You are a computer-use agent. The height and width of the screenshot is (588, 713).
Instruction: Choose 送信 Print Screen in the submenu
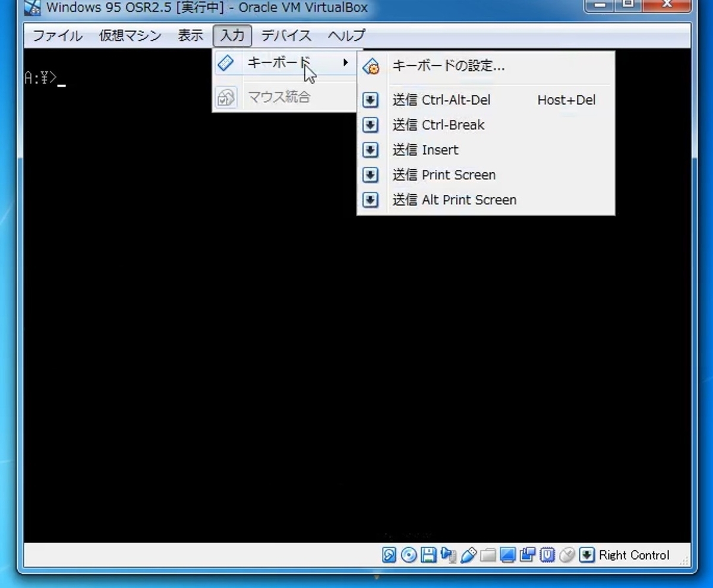[x=486, y=175]
